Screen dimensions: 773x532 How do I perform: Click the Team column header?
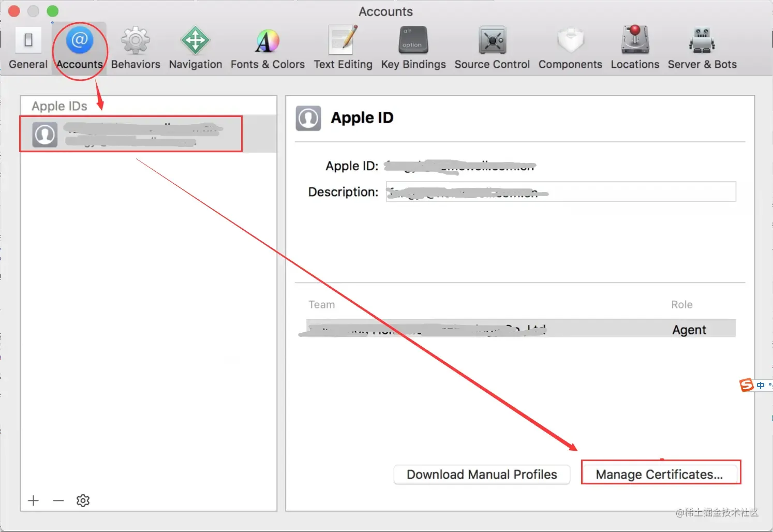pyautogui.click(x=322, y=305)
